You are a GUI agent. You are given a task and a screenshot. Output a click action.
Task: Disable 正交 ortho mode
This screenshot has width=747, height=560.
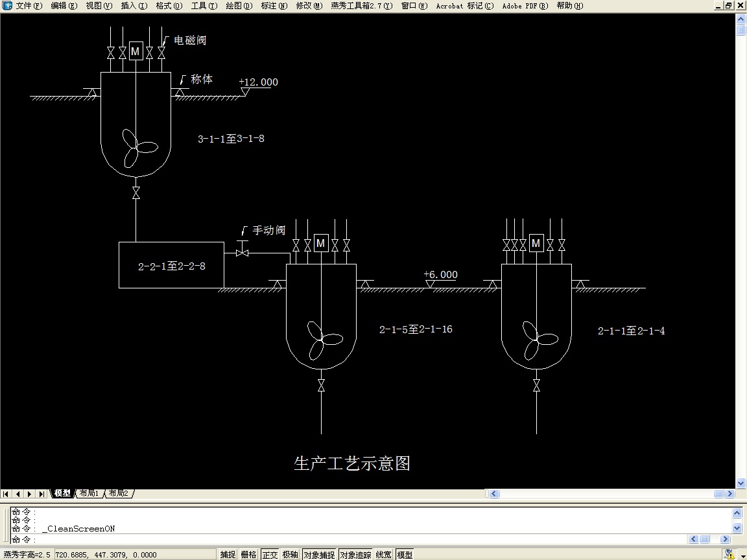(270, 555)
